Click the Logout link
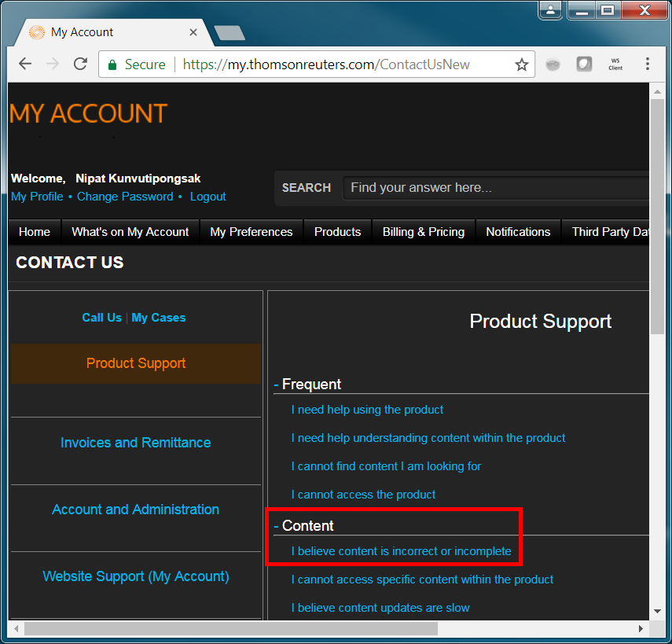672x644 pixels. tap(207, 197)
